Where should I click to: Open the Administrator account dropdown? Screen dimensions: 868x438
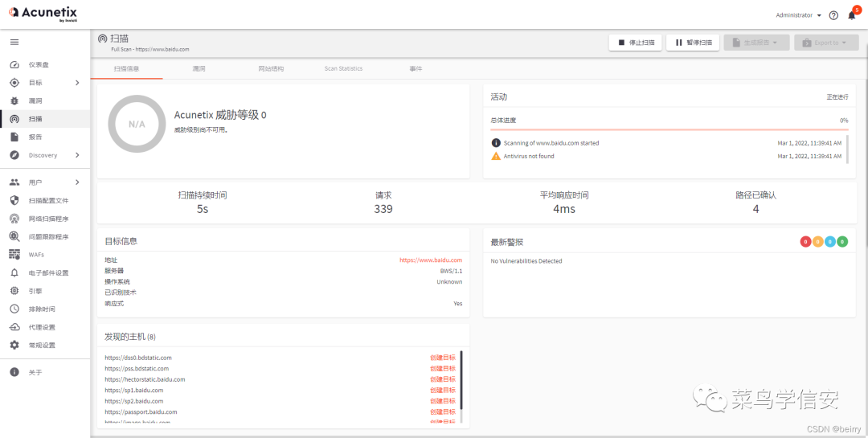click(798, 15)
